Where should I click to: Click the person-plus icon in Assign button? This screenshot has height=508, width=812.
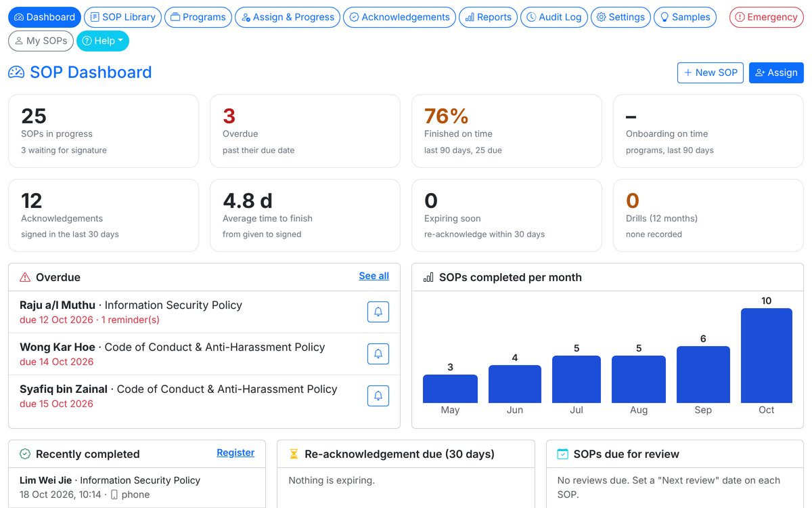760,72
